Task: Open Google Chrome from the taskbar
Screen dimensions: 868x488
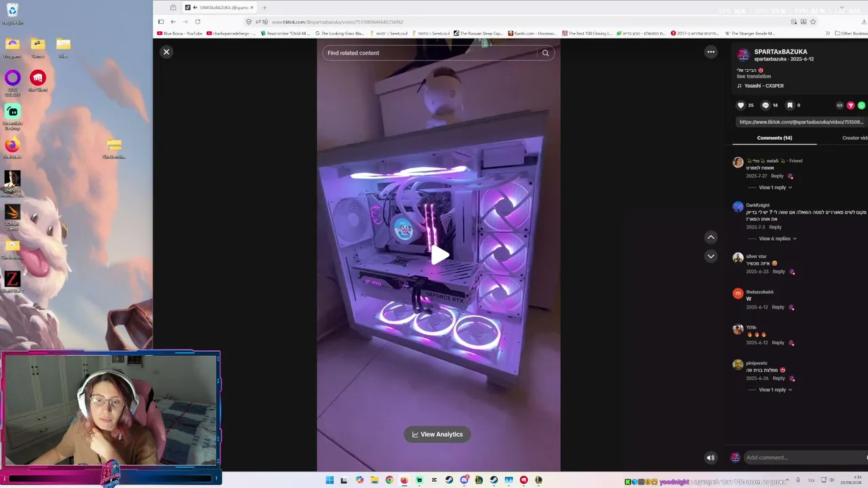Action: [389, 481]
